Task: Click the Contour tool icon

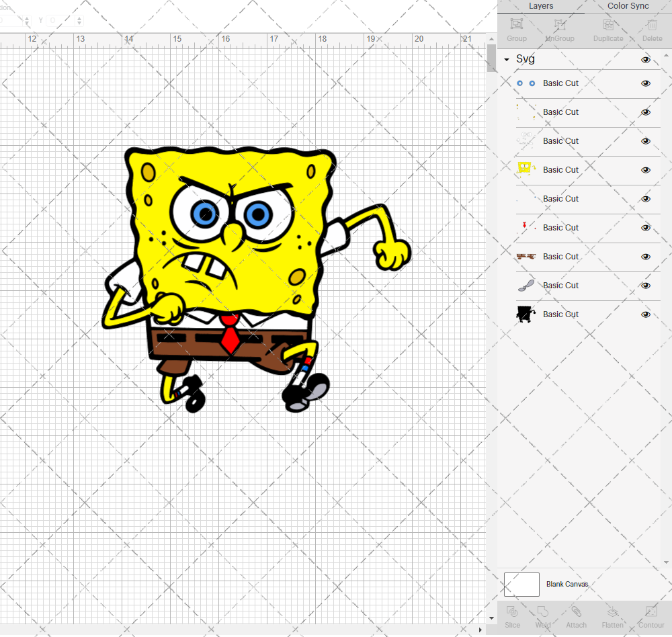Action: tap(651, 611)
